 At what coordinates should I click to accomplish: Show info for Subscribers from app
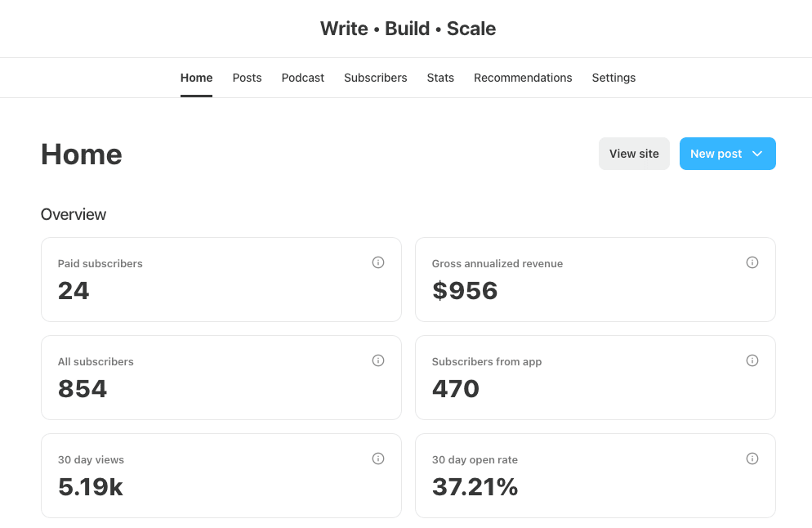[752, 360]
